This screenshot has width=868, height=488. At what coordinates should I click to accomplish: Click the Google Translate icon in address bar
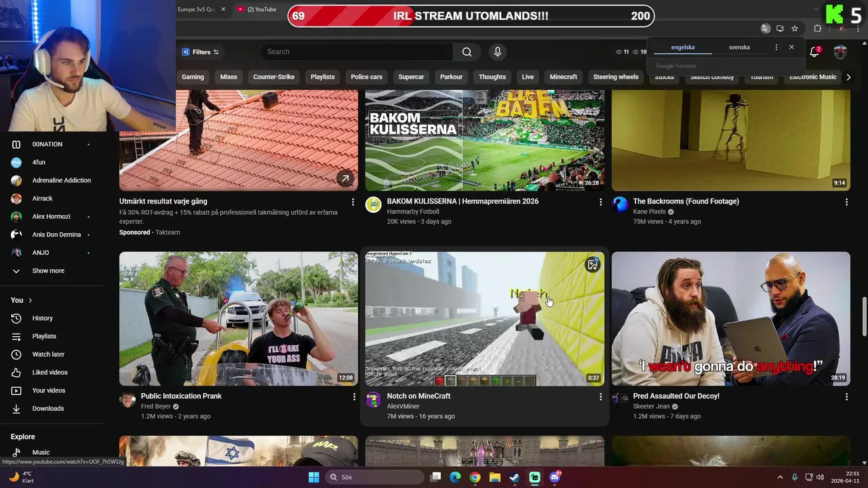[x=766, y=28]
